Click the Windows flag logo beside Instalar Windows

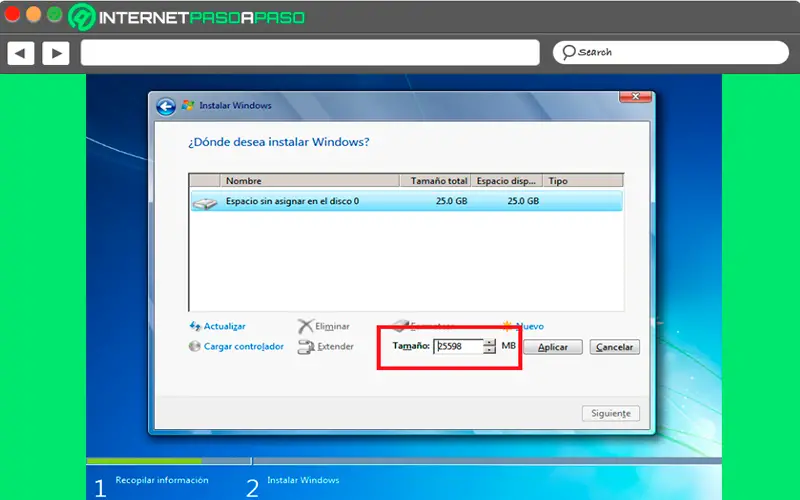pyautogui.click(x=188, y=106)
